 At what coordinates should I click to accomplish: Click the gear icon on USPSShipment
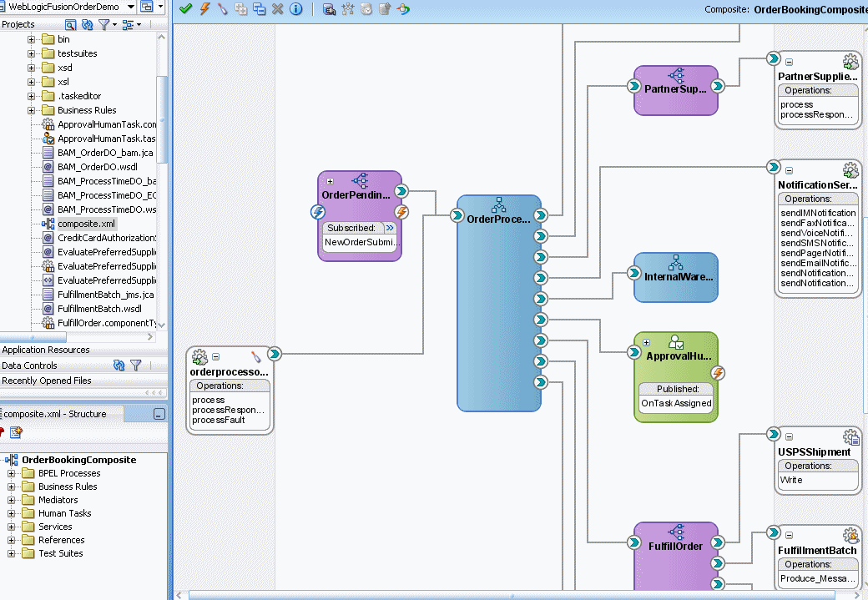850,437
